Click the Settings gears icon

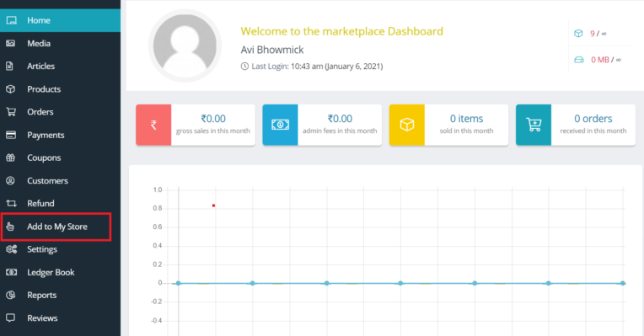click(x=12, y=249)
